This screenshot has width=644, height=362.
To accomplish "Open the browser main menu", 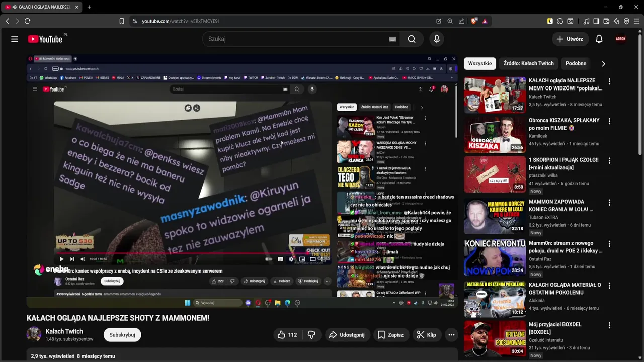I will (637, 21).
